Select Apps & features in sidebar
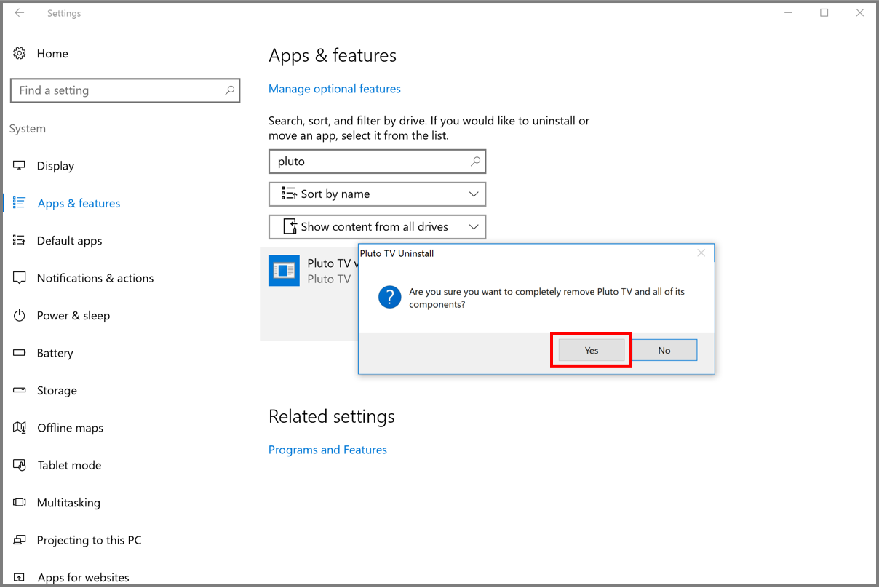879x588 pixels. tap(79, 204)
